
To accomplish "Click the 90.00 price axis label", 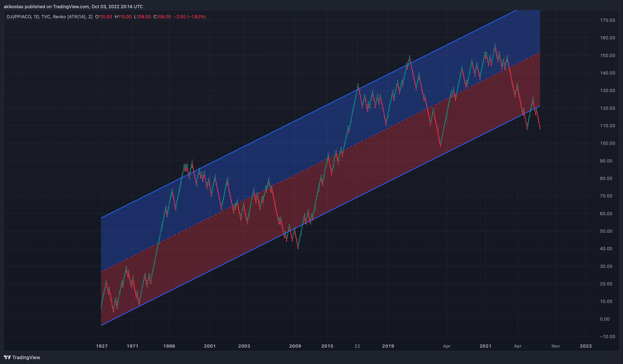I will (x=606, y=161).
